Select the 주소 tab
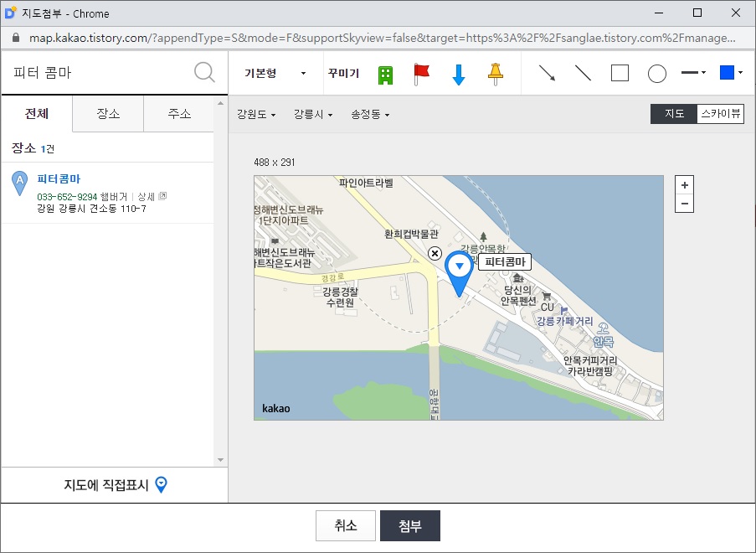 [179, 114]
